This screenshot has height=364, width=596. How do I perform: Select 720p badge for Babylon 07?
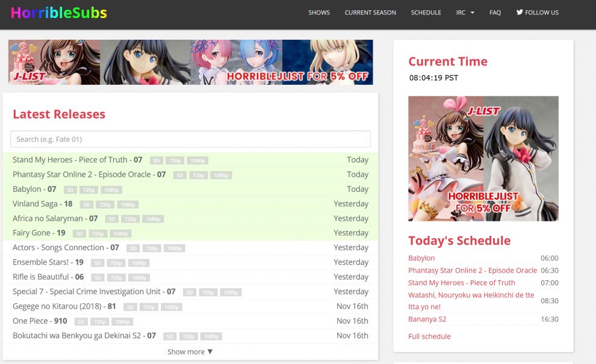[x=90, y=190]
